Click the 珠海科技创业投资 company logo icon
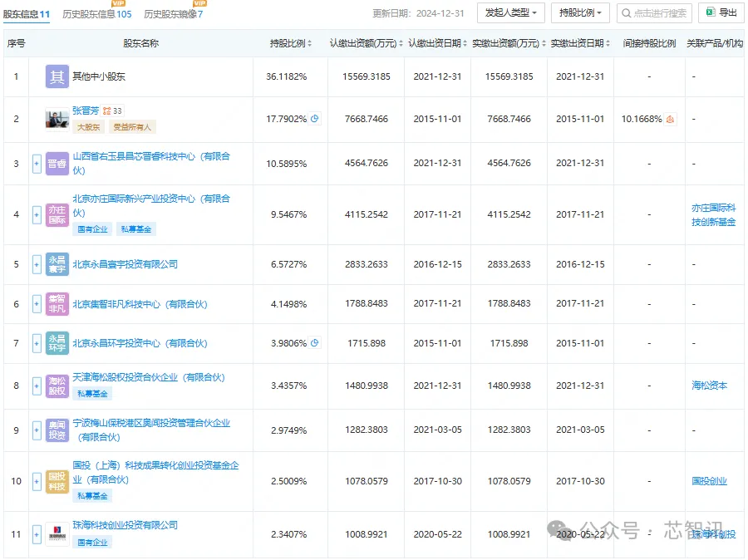748x560 pixels. 57,534
